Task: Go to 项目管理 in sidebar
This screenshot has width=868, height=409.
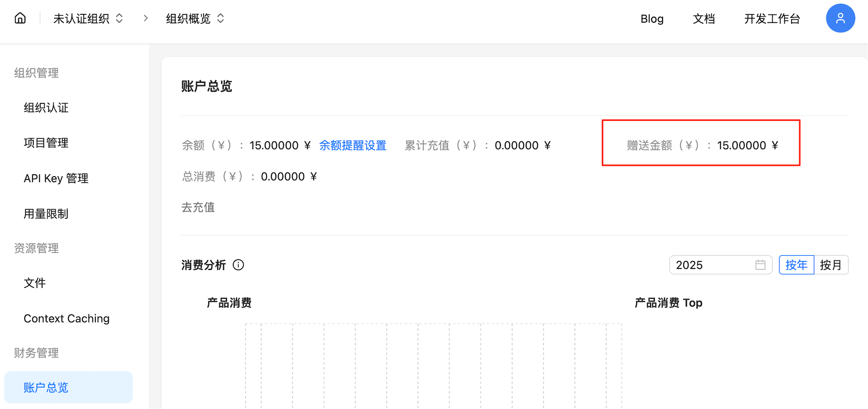Action: 46,143
